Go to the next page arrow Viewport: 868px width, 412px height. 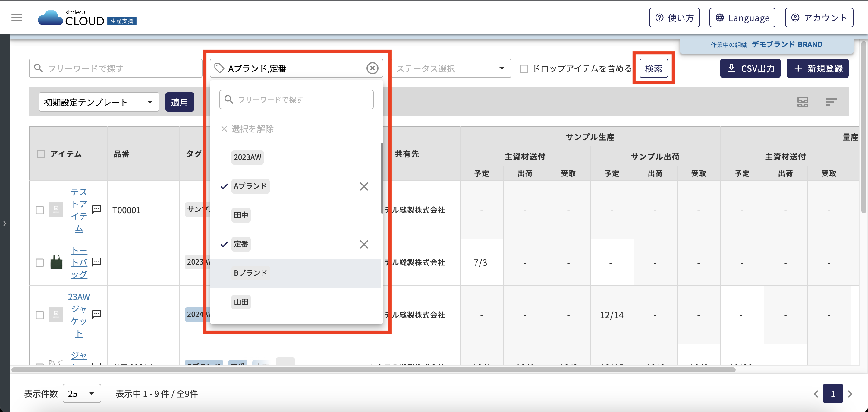point(850,394)
